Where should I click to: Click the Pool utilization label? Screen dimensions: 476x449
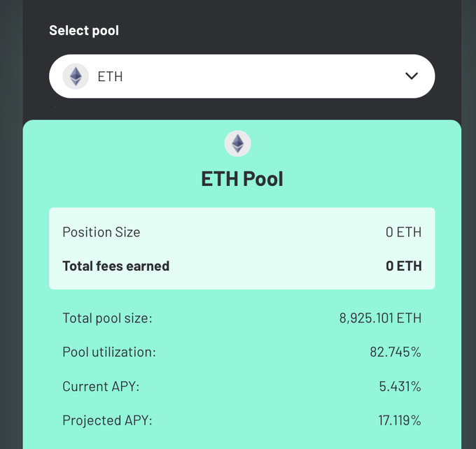point(109,352)
